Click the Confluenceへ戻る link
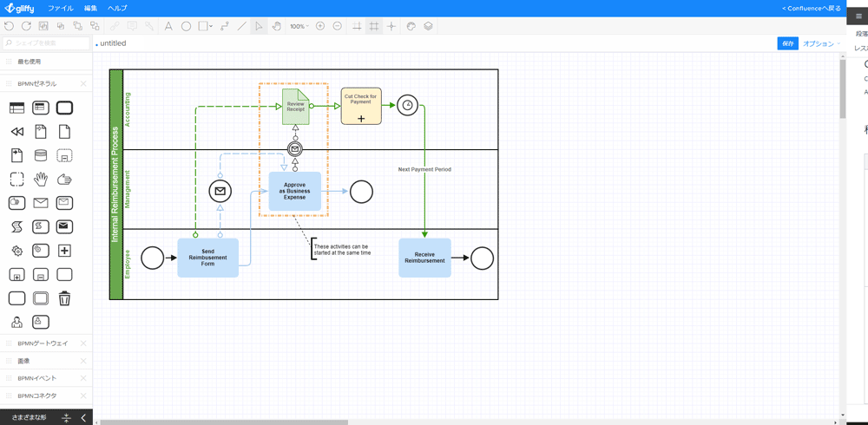This screenshot has width=868, height=425. (811, 9)
